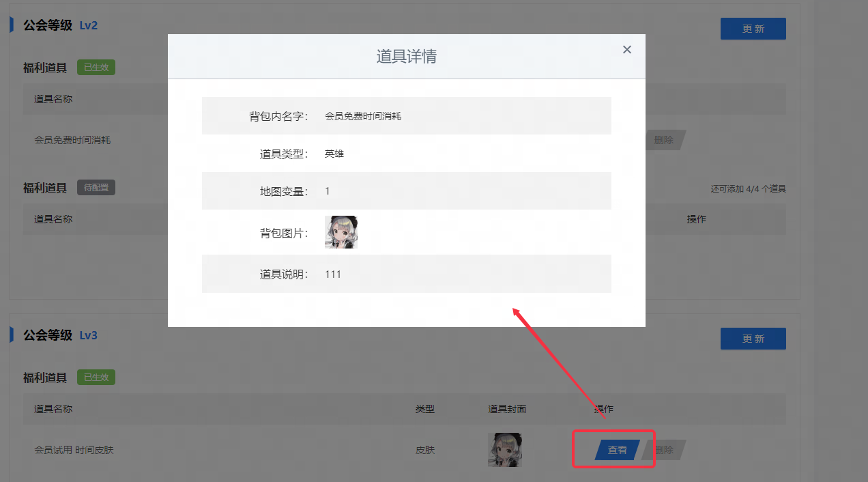
Task: Click 删除 next to 查看 in Lv3 row
Action: pos(664,450)
